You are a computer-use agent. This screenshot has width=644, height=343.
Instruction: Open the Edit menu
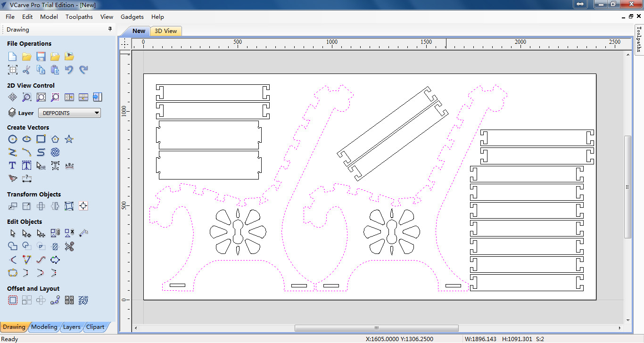coord(27,16)
